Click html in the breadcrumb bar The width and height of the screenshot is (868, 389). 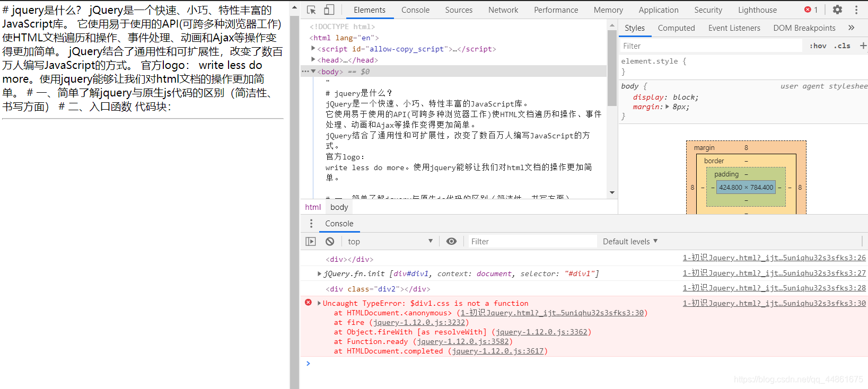[x=313, y=207]
